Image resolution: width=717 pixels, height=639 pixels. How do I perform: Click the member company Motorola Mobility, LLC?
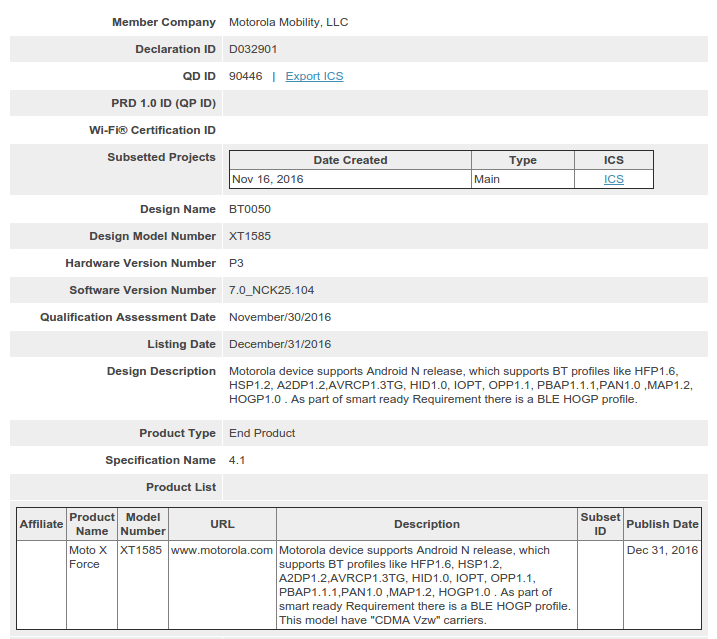pyautogui.click(x=289, y=22)
